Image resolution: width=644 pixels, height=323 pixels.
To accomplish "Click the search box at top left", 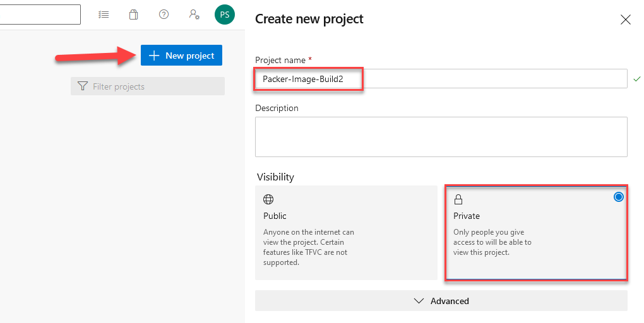I will (x=40, y=15).
